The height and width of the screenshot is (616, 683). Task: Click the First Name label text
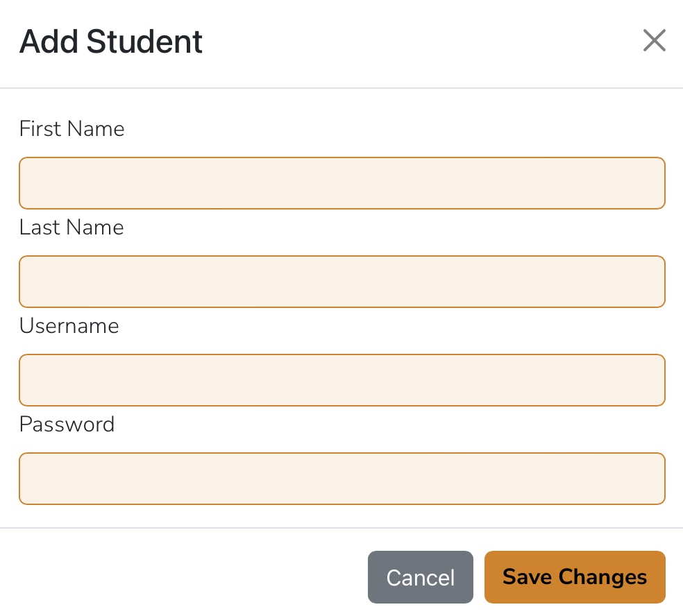(x=72, y=129)
